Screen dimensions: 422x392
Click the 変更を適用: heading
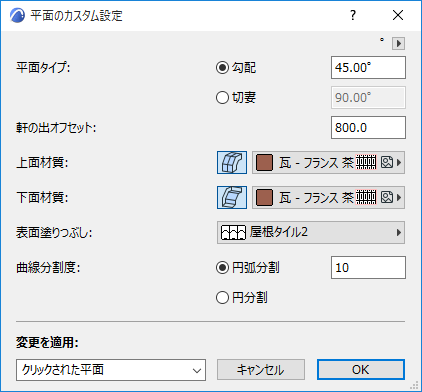47,342
